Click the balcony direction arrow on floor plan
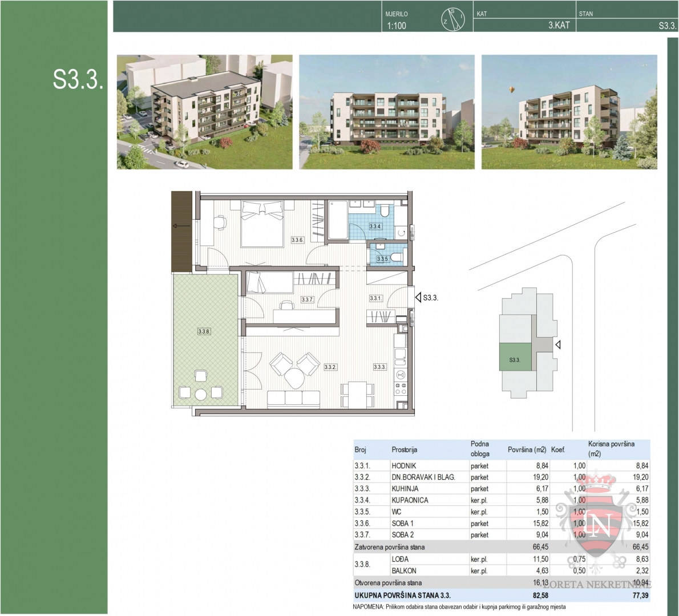The width and height of the screenshot is (679, 616). pyautogui.click(x=182, y=226)
